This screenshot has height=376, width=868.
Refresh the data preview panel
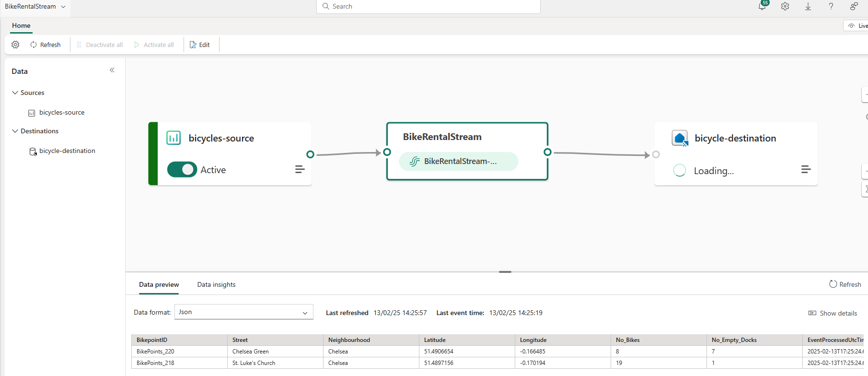(x=845, y=284)
